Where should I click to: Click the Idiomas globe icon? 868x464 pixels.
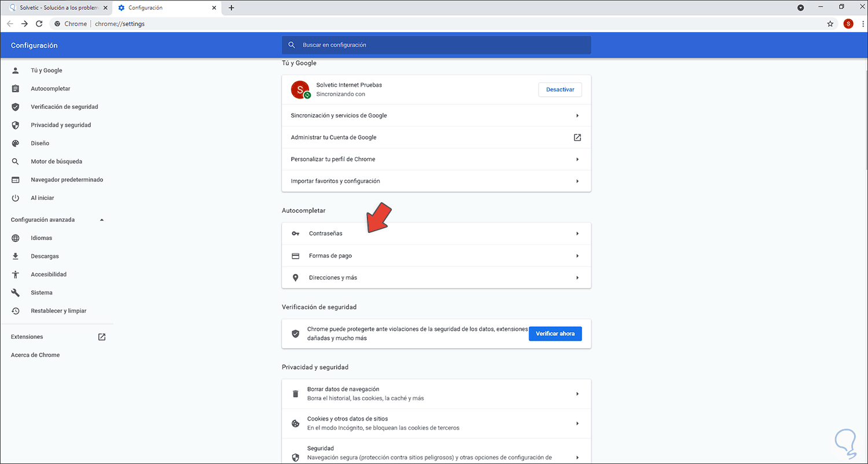click(x=16, y=238)
